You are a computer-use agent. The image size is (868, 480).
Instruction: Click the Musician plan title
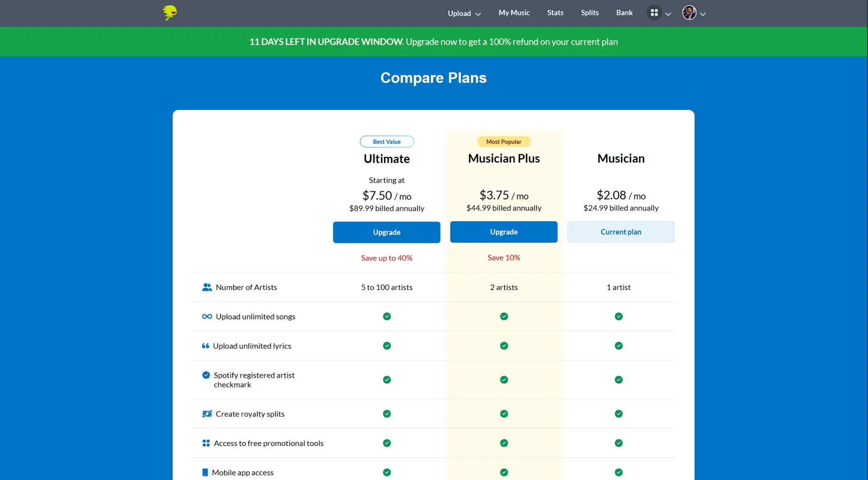[621, 158]
